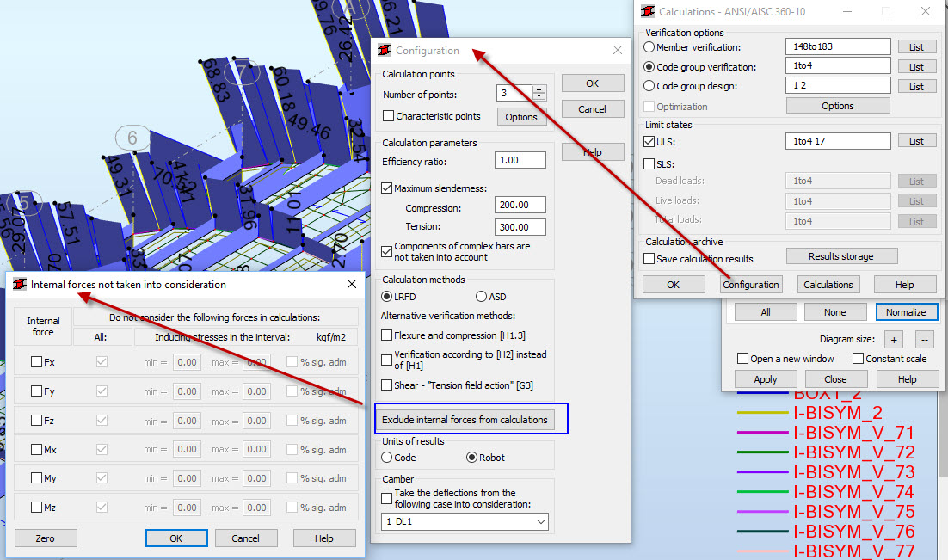Click Tension slenderness input field
The height and width of the screenshot is (560, 948).
520,227
